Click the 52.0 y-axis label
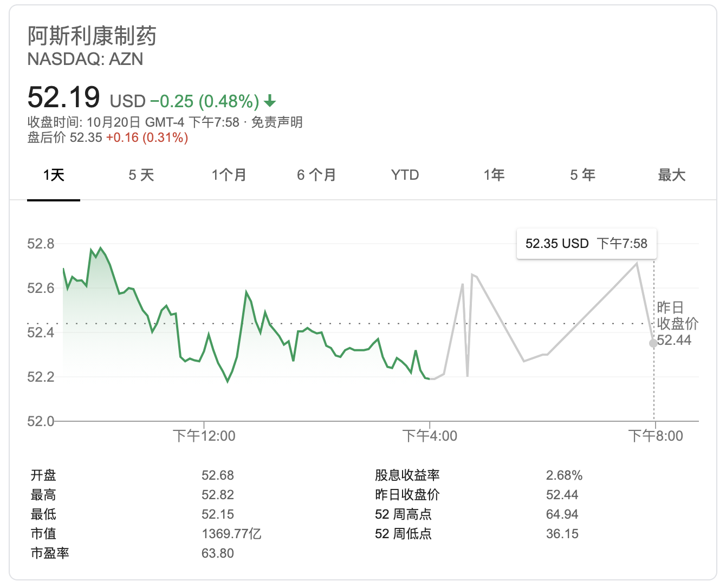The width and height of the screenshot is (726, 588). click(41, 421)
